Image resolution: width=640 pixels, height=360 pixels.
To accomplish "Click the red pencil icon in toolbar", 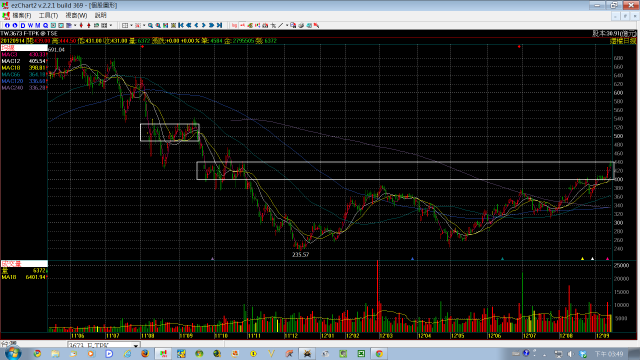I will pyautogui.click(x=316, y=25).
